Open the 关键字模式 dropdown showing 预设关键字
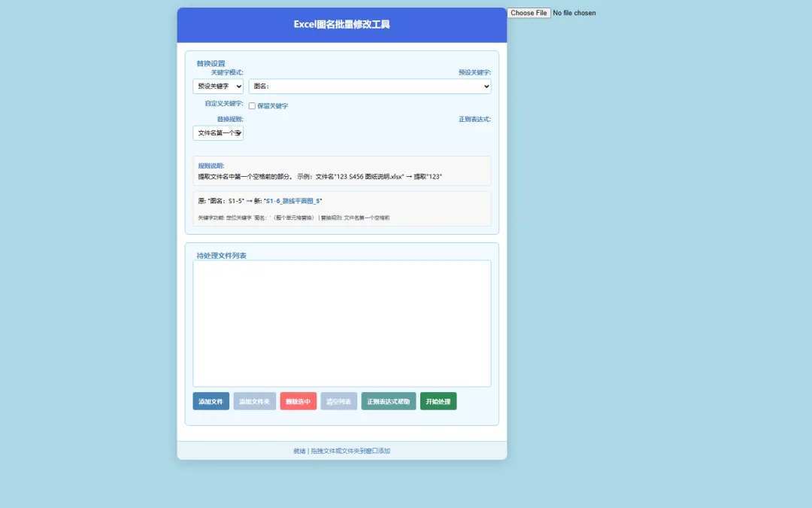This screenshot has width=812, height=508. (x=218, y=86)
